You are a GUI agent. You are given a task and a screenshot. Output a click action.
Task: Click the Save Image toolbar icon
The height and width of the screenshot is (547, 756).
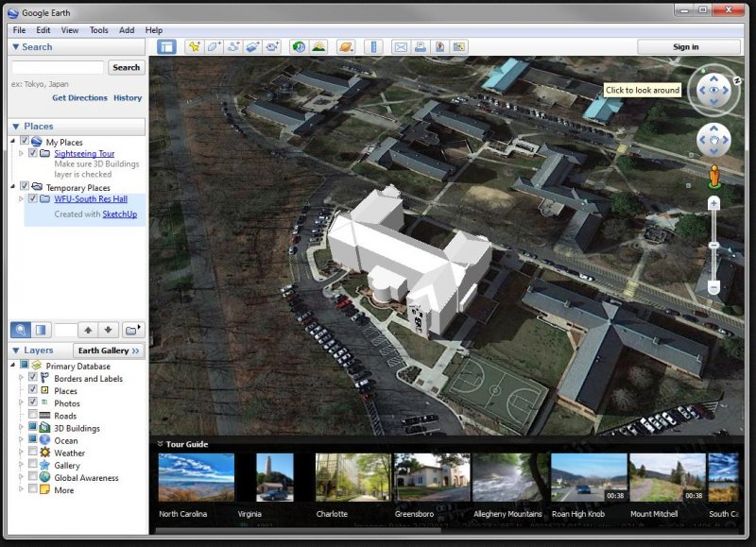(x=439, y=46)
